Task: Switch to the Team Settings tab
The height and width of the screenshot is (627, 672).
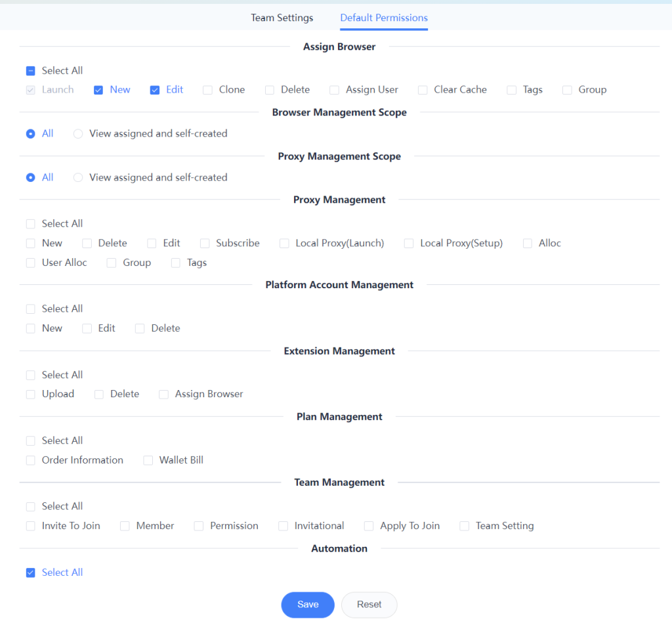Action: [x=282, y=18]
